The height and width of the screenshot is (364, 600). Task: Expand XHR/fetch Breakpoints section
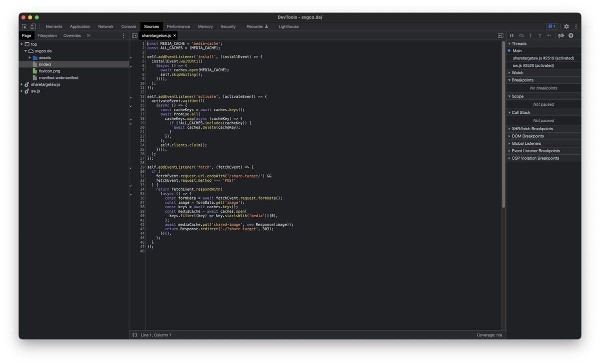(x=544, y=129)
